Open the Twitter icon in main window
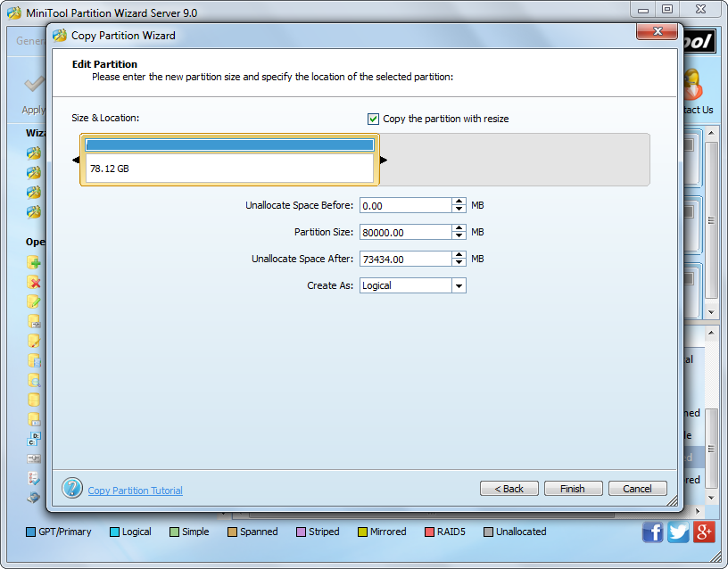This screenshot has height=569, width=728. point(678,532)
